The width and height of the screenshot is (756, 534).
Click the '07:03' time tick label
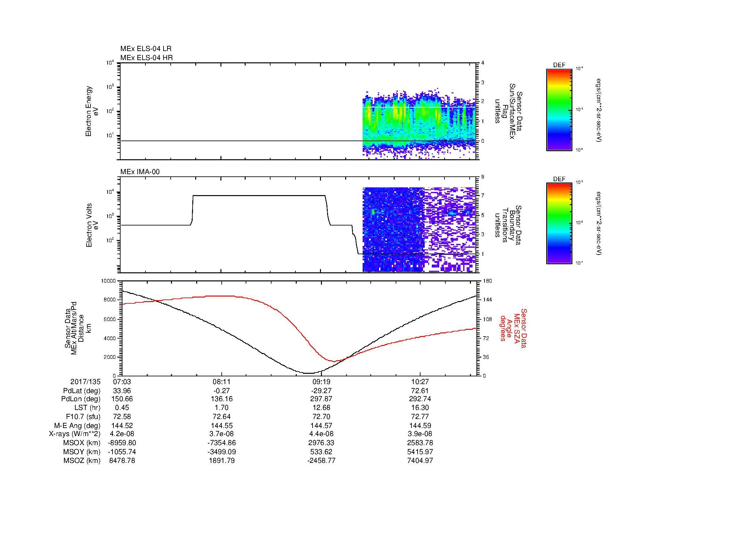(x=122, y=382)
